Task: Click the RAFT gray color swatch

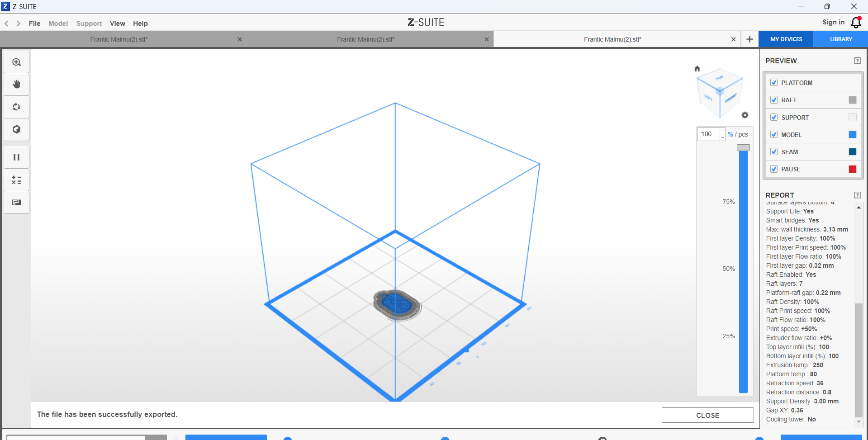Action: [x=853, y=100]
